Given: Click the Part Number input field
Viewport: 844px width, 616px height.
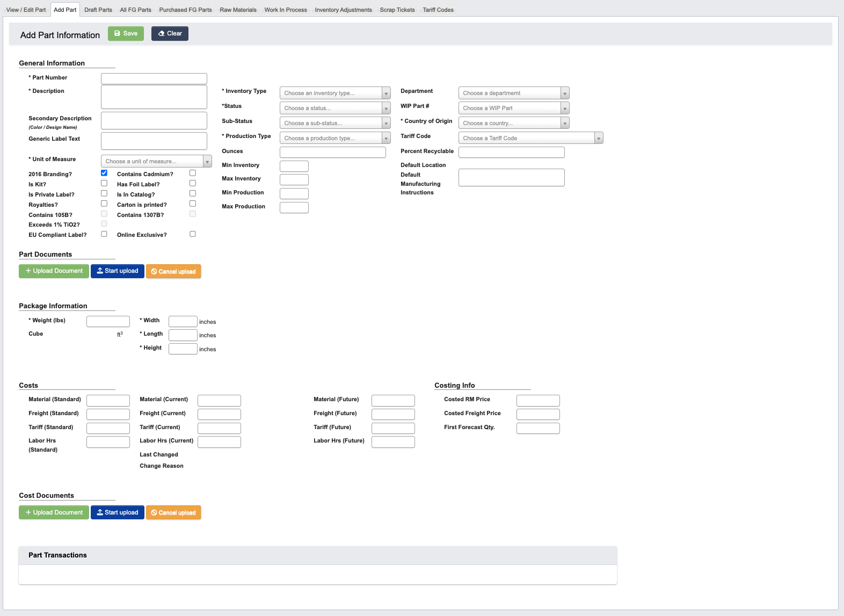Looking at the screenshot, I should [154, 78].
